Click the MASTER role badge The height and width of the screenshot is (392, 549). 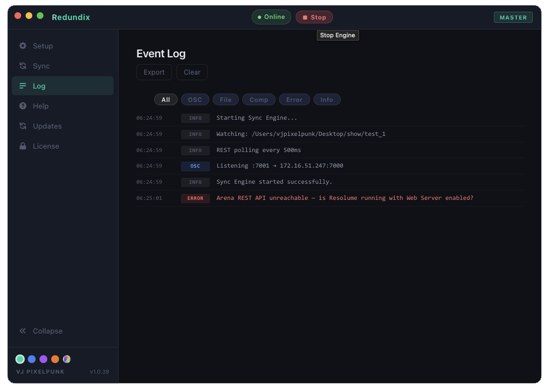[x=513, y=17]
